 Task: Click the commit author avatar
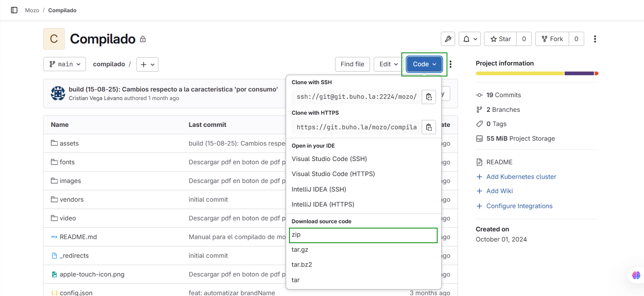[x=58, y=93]
